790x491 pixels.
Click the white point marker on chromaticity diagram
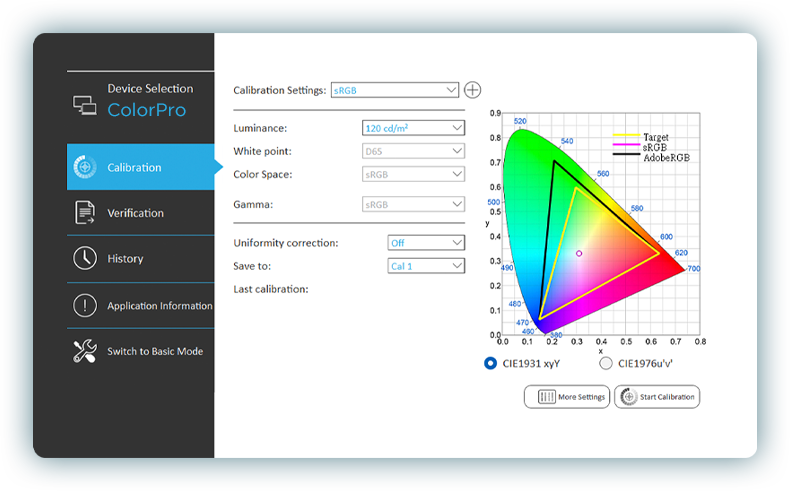tap(579, 253)
